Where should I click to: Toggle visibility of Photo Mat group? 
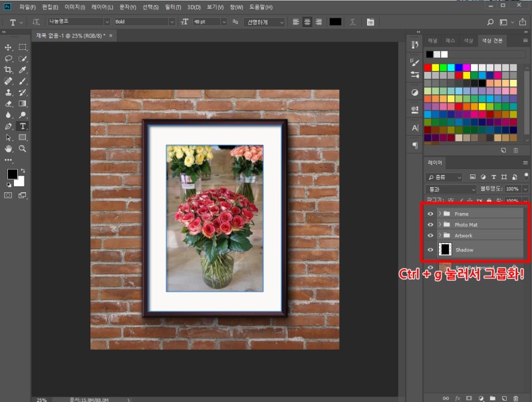(x=430, y=225)
